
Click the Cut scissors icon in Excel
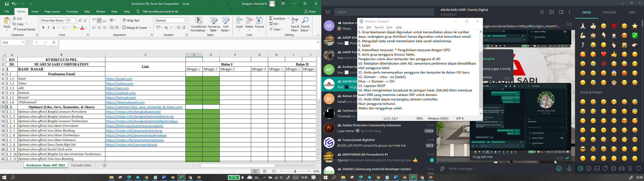[x=14, y=18]
